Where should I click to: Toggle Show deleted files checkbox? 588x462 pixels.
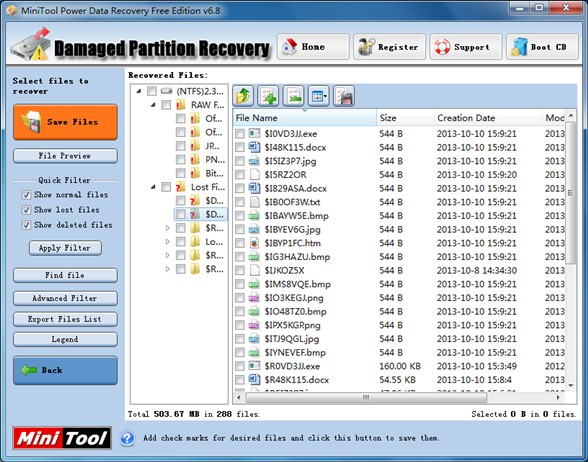(x=26, y=225)
